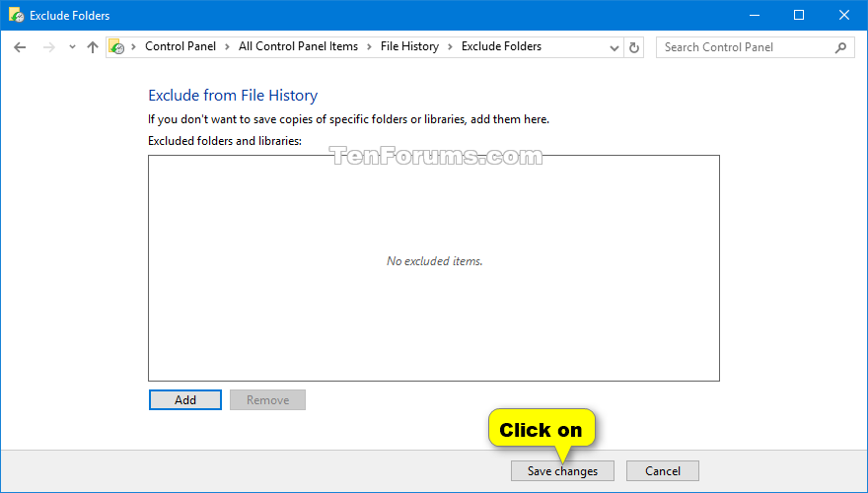Click the Forward navigation arrow
Viewport: 868px width, 493px height.
(49, 47)
